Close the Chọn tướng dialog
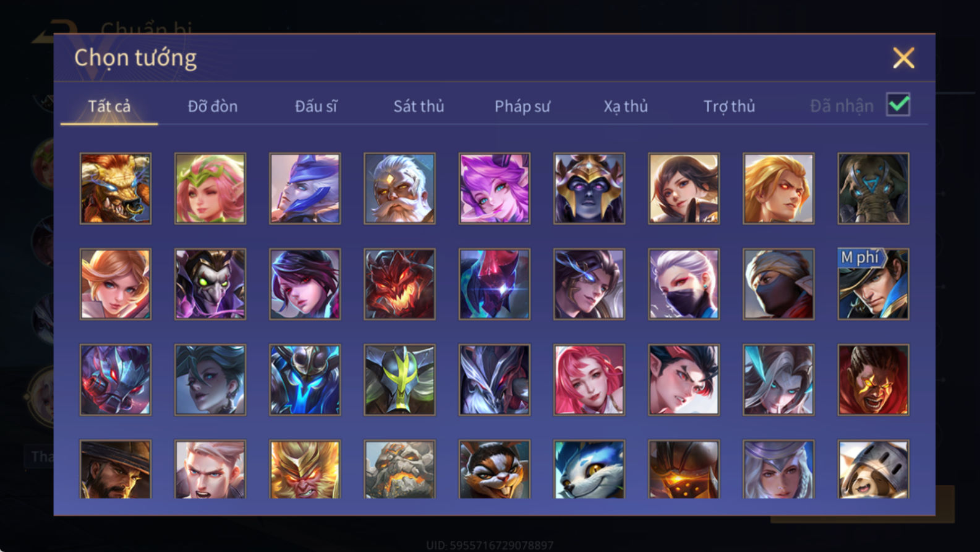This screenshot has width=980, height=552. [903, 58]
